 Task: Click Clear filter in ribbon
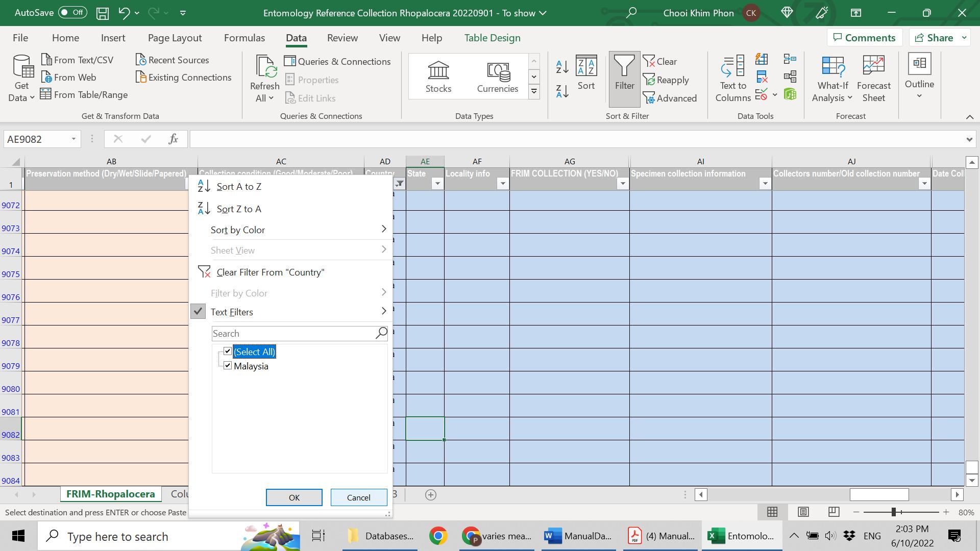(660, 61)
